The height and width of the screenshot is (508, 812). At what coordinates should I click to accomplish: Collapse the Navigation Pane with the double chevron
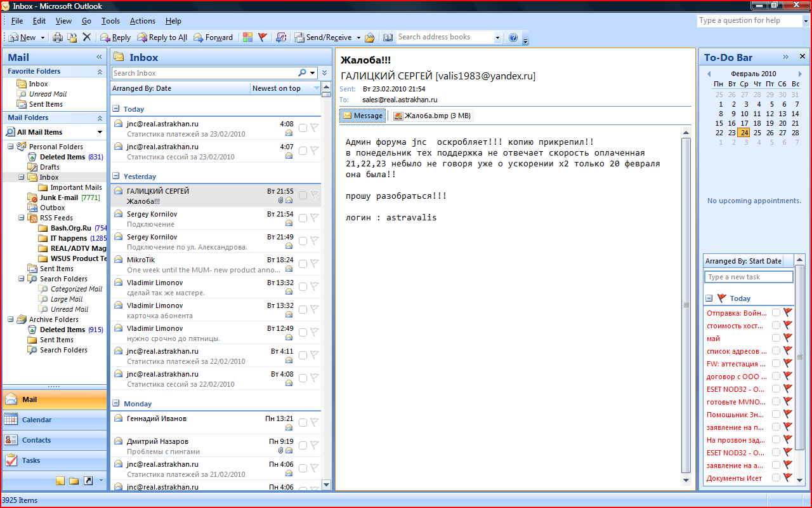100,57
